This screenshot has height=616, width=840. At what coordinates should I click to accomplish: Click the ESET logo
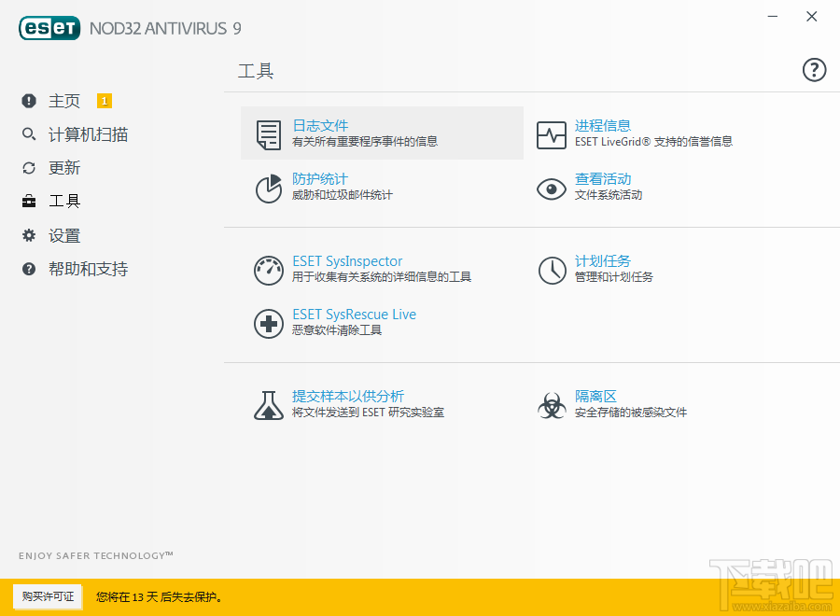click(x=49, y=28)
